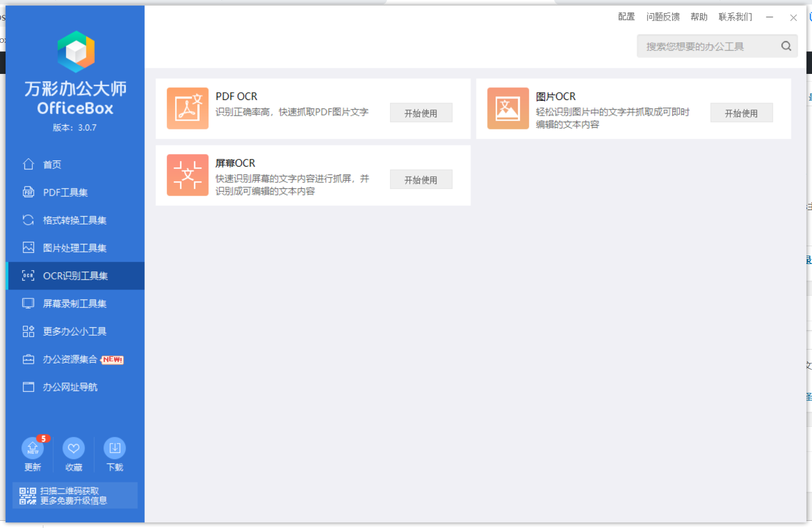Open 办公网址导航 in sidebar
The height and width of the screenshot is (528, 812).
[x=75, y=387]
